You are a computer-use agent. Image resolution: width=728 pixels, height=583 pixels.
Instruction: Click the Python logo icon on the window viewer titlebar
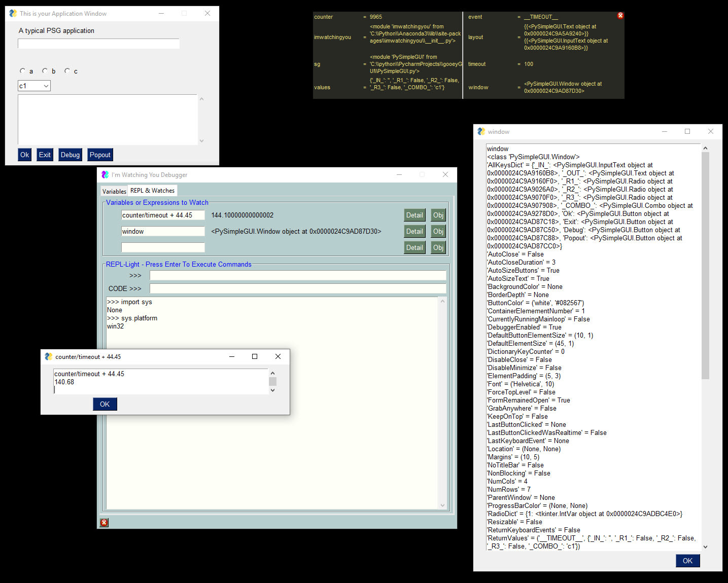click(480, 131)
